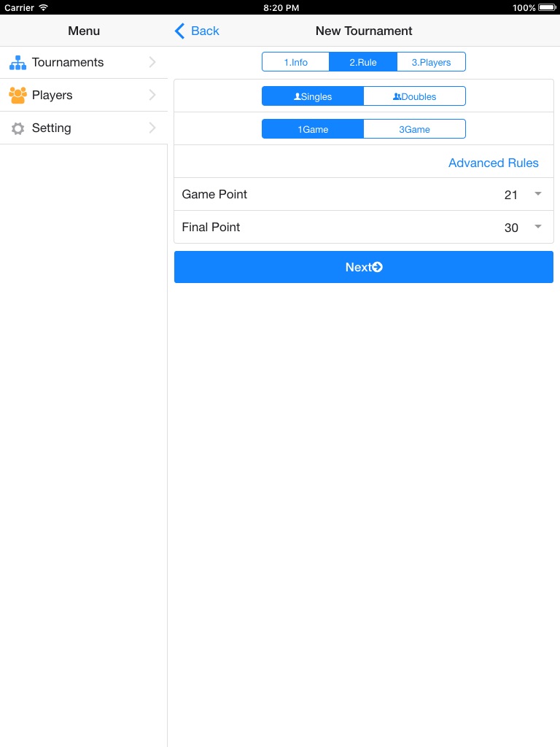Screen dimensions: 560x747
Task: Click the Setting gear icon
Action: tap(17, 128)
